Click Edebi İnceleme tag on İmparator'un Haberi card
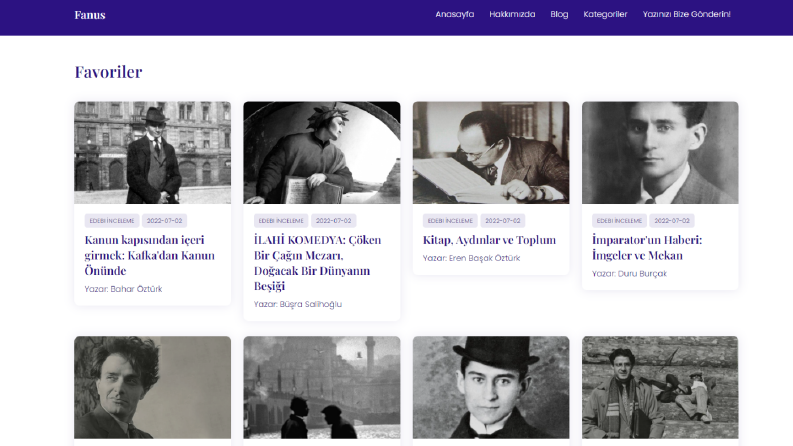Viewport: 793px width, 446px height. [619, 221]
